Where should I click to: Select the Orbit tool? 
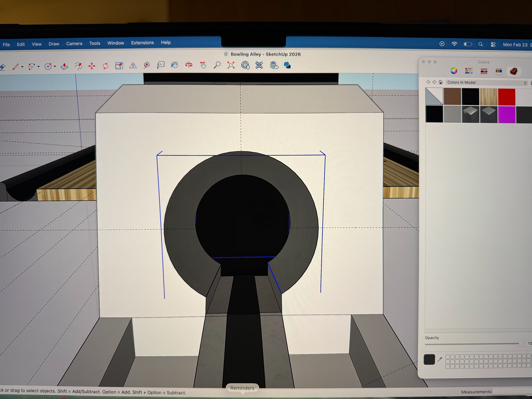pos(189,65)
